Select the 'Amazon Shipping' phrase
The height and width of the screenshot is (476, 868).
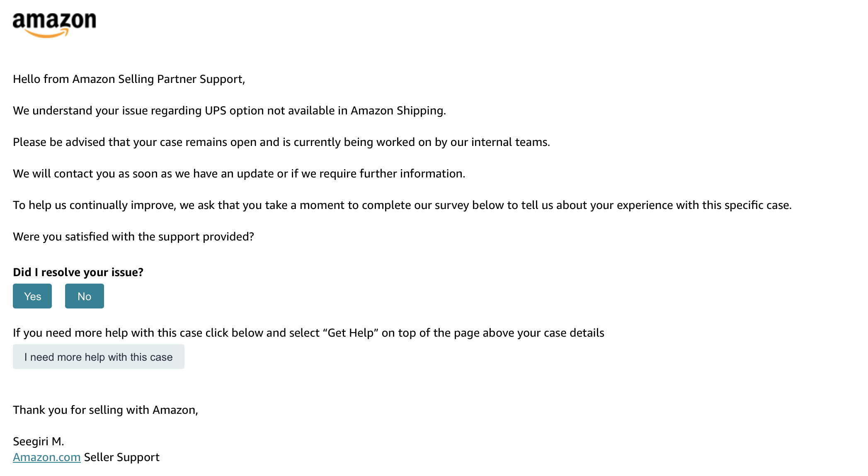pyautogui.click(x=398, y=110)
